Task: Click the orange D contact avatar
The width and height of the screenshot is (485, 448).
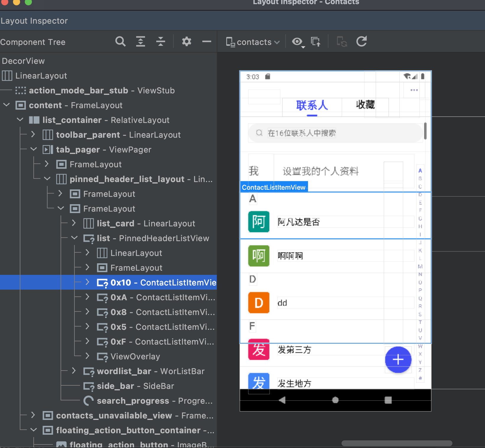Action: pos(259,303)
